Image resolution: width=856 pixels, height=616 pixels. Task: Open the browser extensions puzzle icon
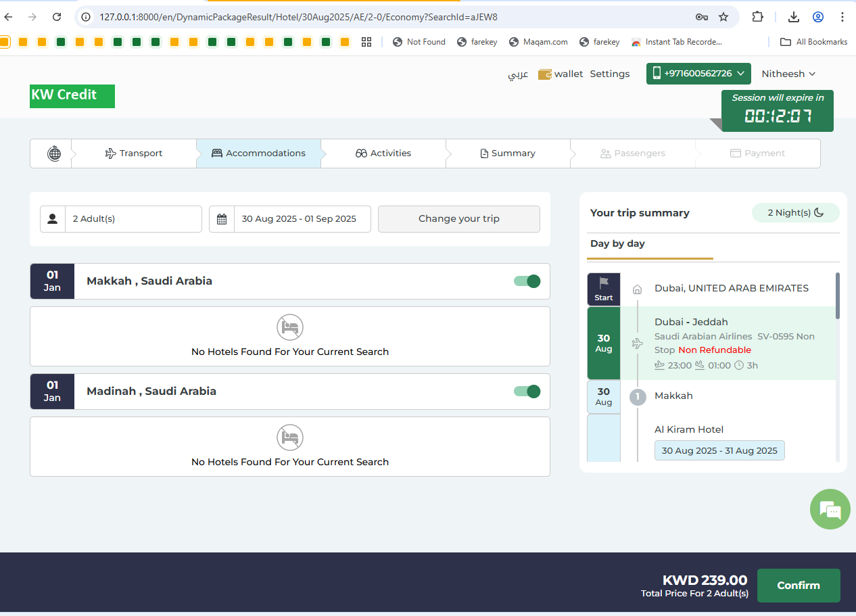pyautogui.click(x=757, y=17)
